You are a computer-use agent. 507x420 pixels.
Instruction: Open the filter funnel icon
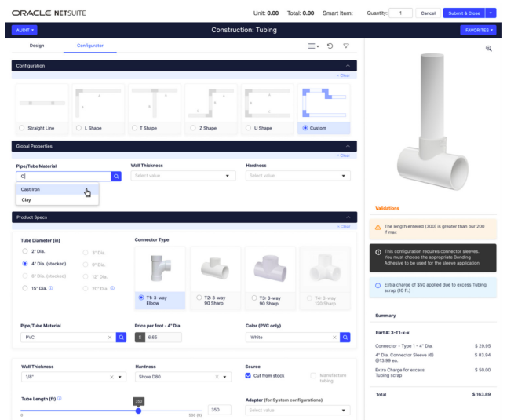point(346,46)
